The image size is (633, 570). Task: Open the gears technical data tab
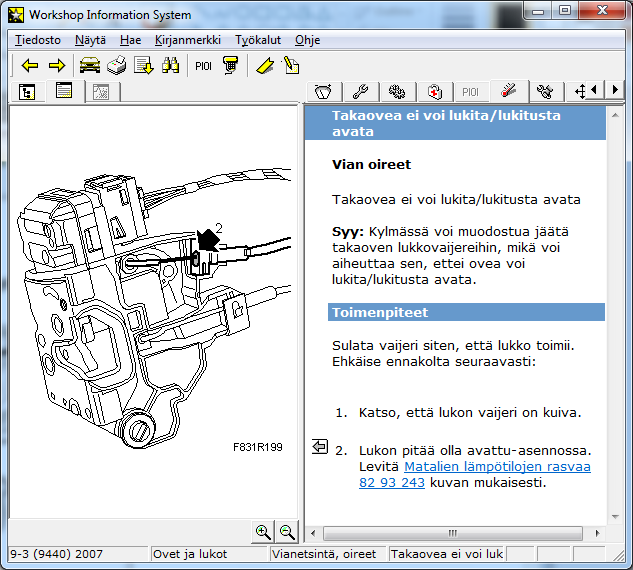pos(397,92)
